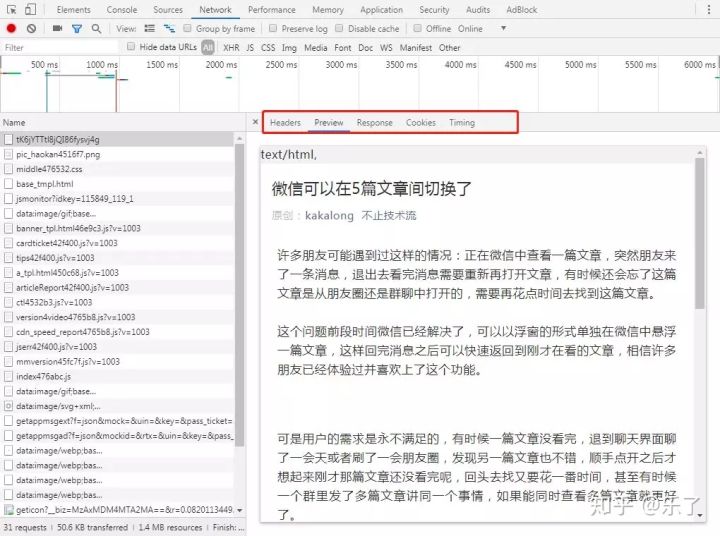Filter requests by XHR

click(x=231, y=47)
